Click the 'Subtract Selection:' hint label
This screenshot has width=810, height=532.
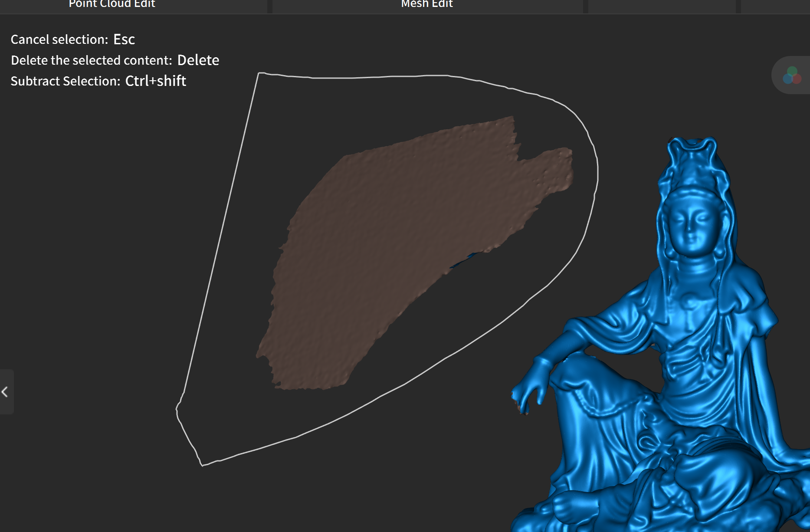coord(65,81)
